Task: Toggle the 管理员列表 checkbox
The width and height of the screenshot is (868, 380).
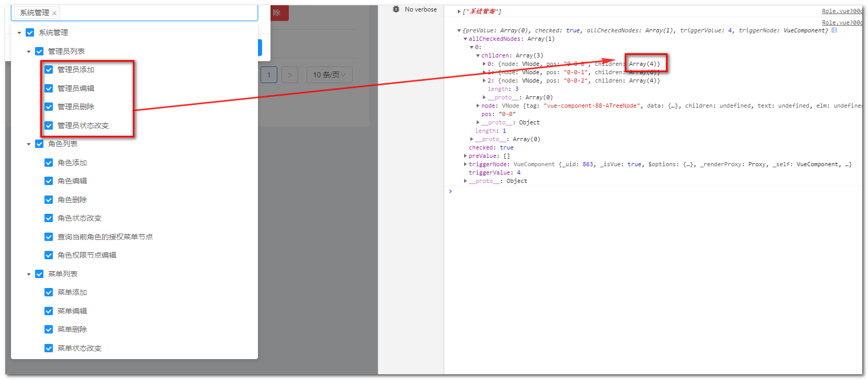Action: pos(39,51)
